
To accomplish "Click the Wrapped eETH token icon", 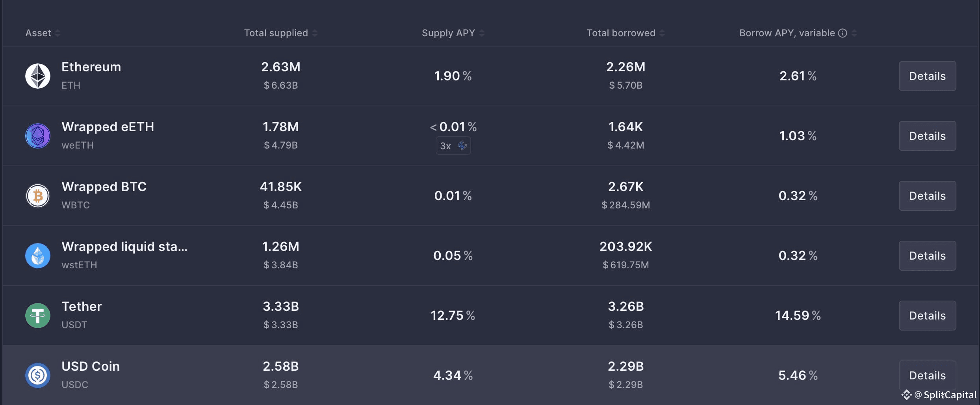I will click(x=38, y=136).
